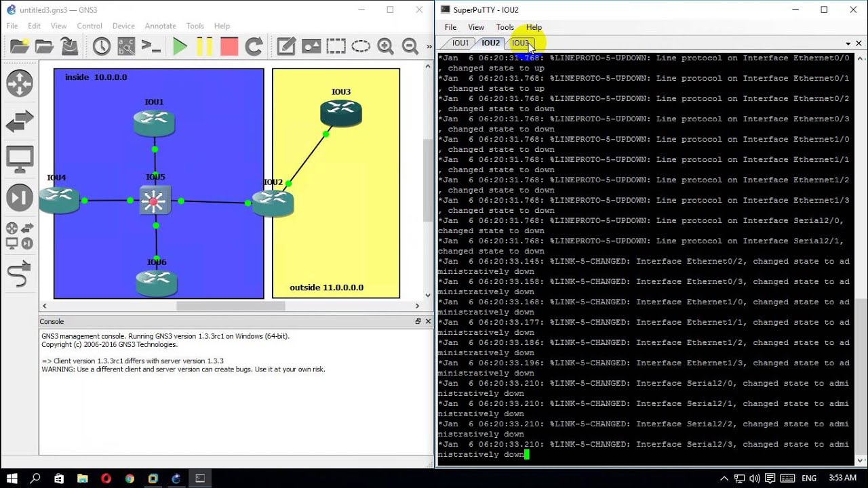Click the New blank project icon in GNS3
The height and width of the screenshot is (488, 868).
pos(20,46)
